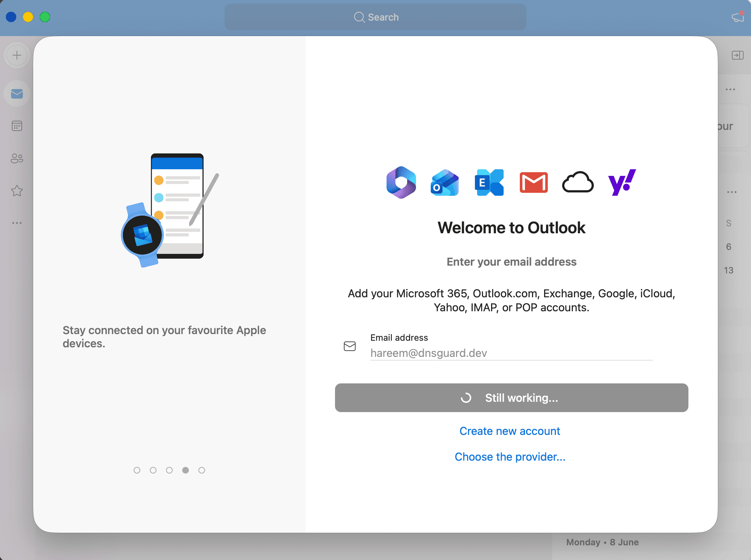Screen dimensions: 751x560
Task: Open the sidebar more options ellipsis
Action: pos(17,223)
